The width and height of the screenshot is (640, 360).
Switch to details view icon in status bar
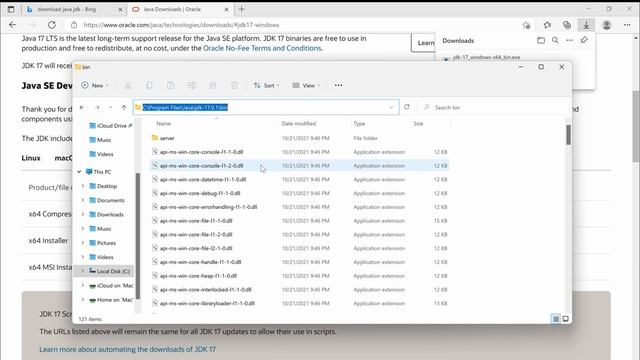[556, 319]
